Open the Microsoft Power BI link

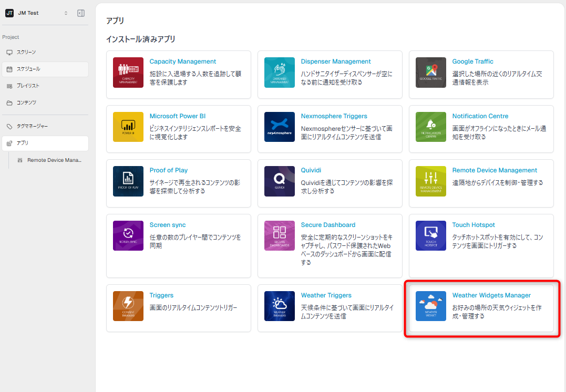[178, 116]
